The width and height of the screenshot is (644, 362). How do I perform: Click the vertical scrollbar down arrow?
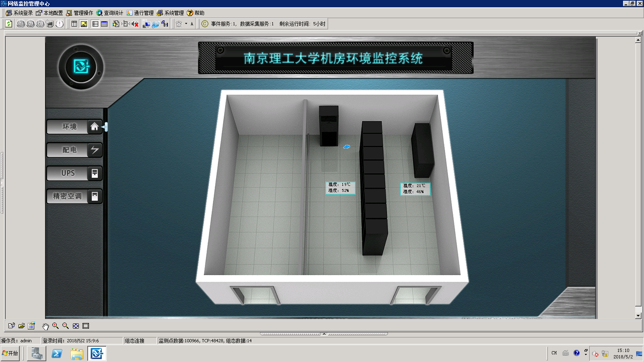pyautogui.click(x=638, y=316)
